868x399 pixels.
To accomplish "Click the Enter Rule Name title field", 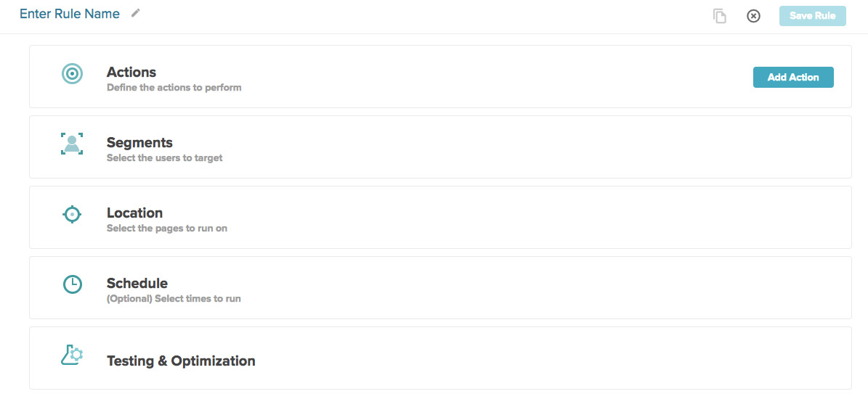I will point(70,14).
